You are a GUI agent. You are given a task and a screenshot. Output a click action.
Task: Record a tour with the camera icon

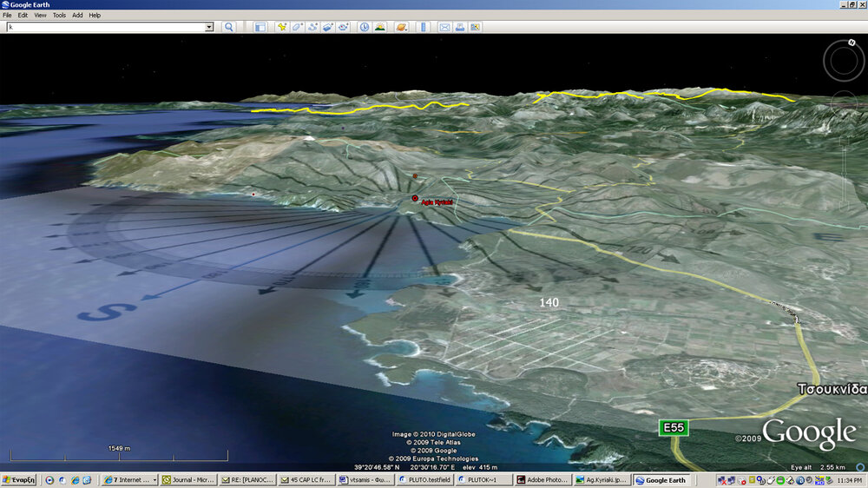pos(343,27)
